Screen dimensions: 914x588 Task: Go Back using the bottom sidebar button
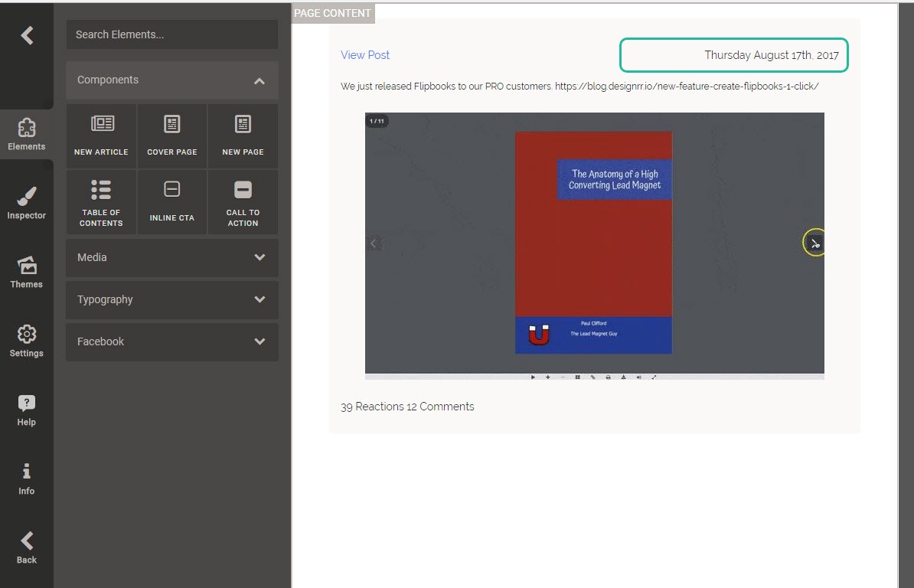[26, 547]
